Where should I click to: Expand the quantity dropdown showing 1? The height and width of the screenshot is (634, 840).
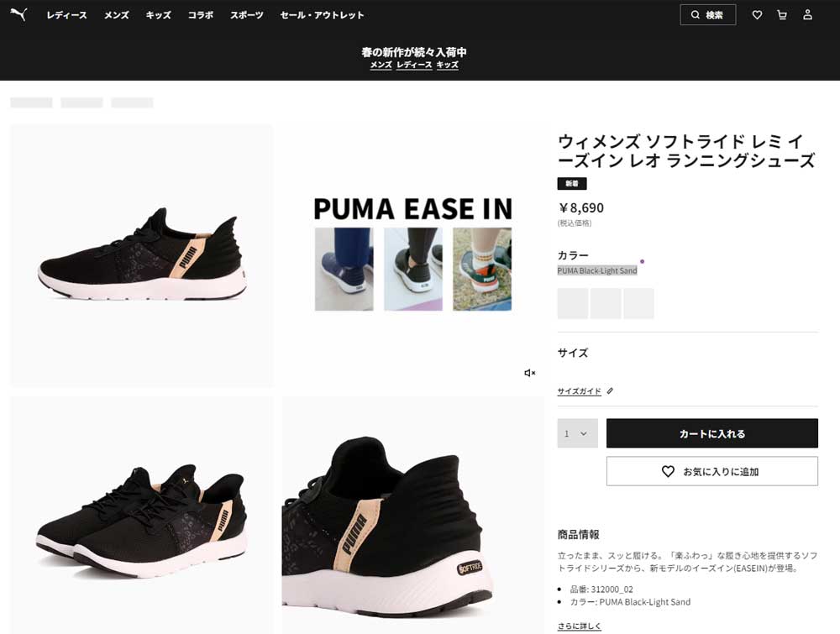578,433
